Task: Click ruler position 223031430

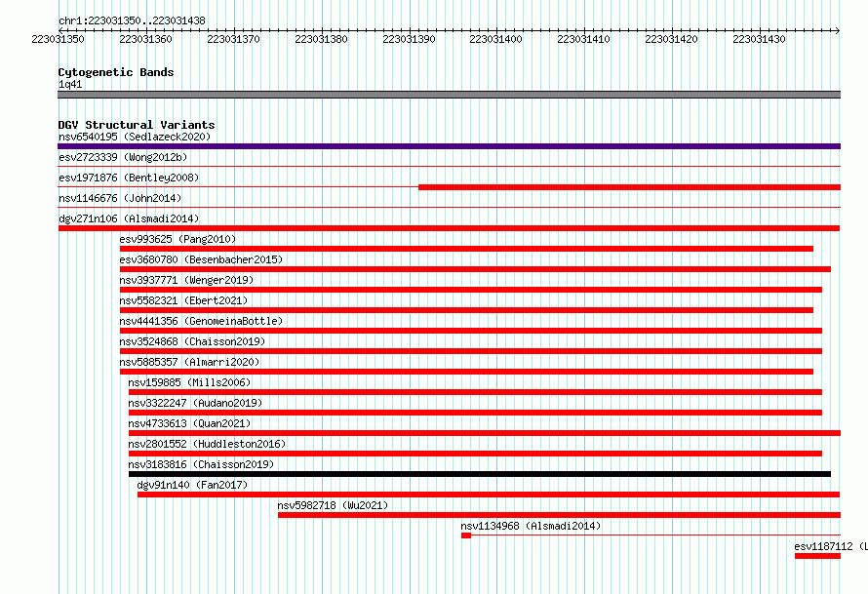Action: pyautogui.click(x=759, y=39)
